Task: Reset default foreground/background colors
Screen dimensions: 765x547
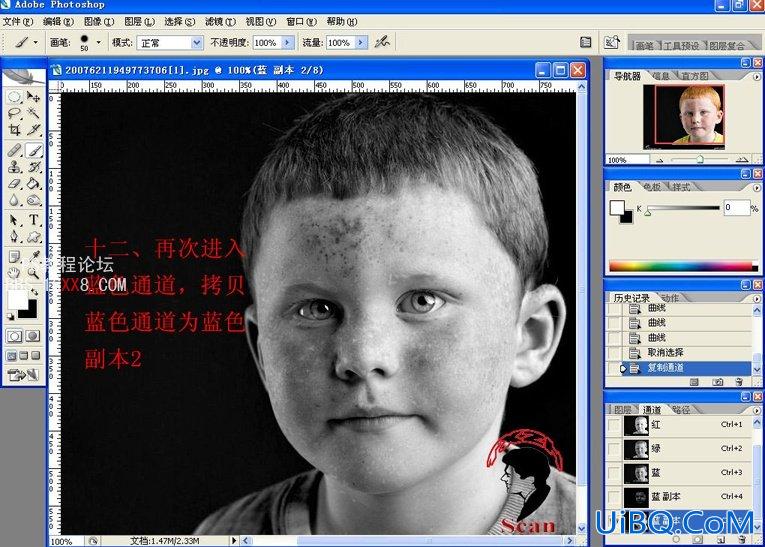Action: pos(10,317)
